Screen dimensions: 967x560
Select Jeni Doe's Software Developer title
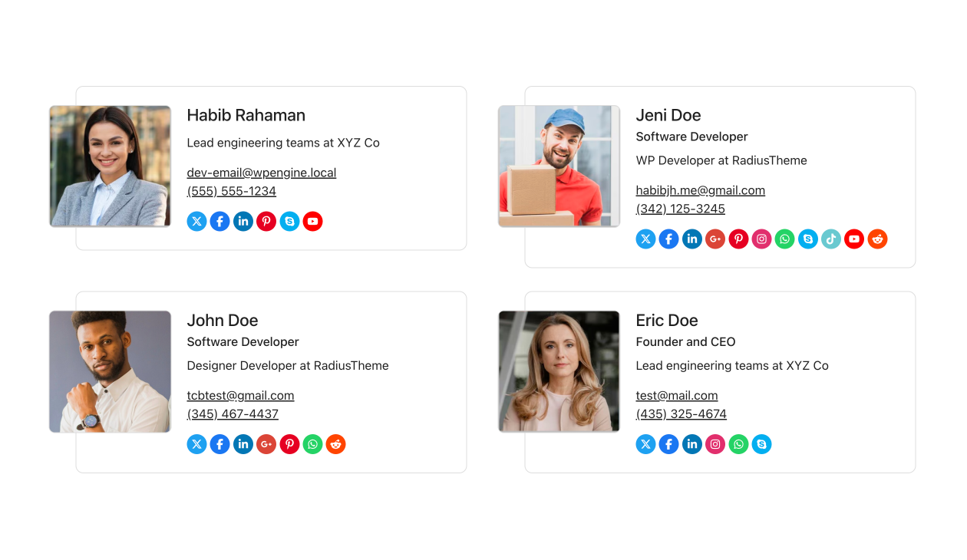point(692,137)
